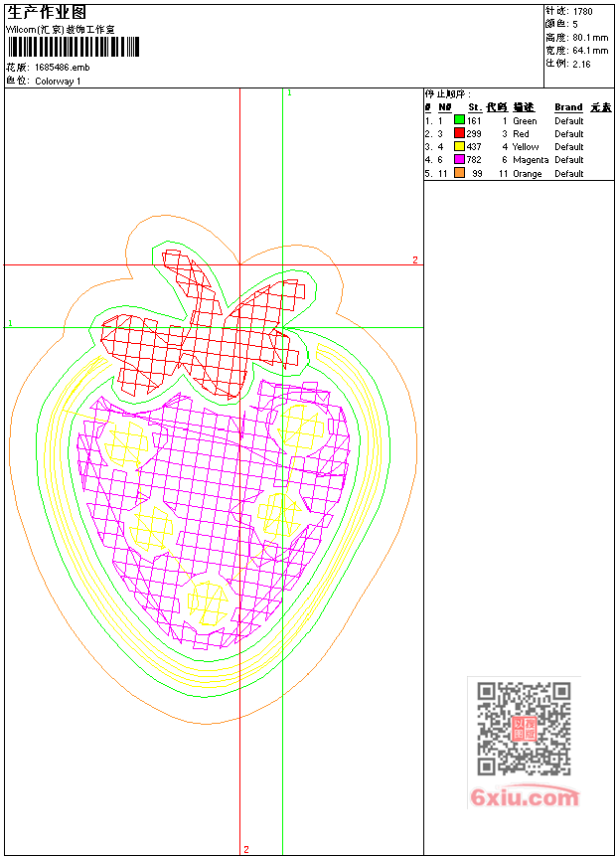Viewport: 616px width, 856px height.
Task: Click the magenta color swatch for thread 782
Action: click(459, 159)
